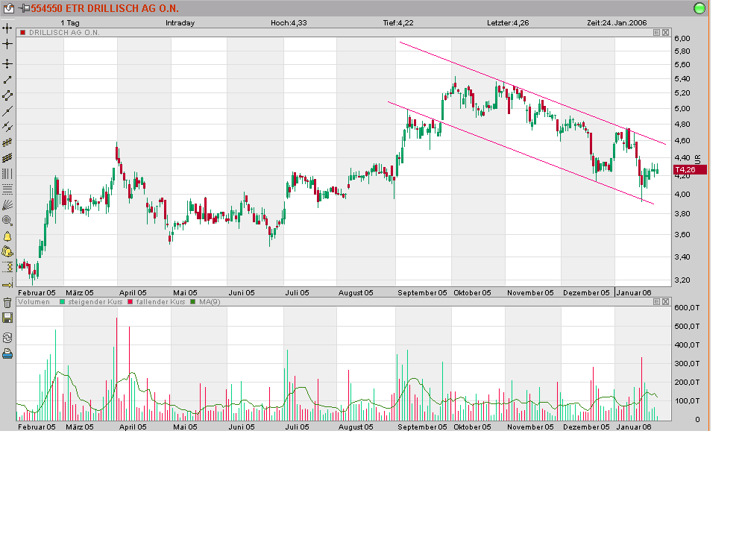Click the 'steigender Kurs' legend label
Viewport: 742px width, 560px height.
(95, 302)
